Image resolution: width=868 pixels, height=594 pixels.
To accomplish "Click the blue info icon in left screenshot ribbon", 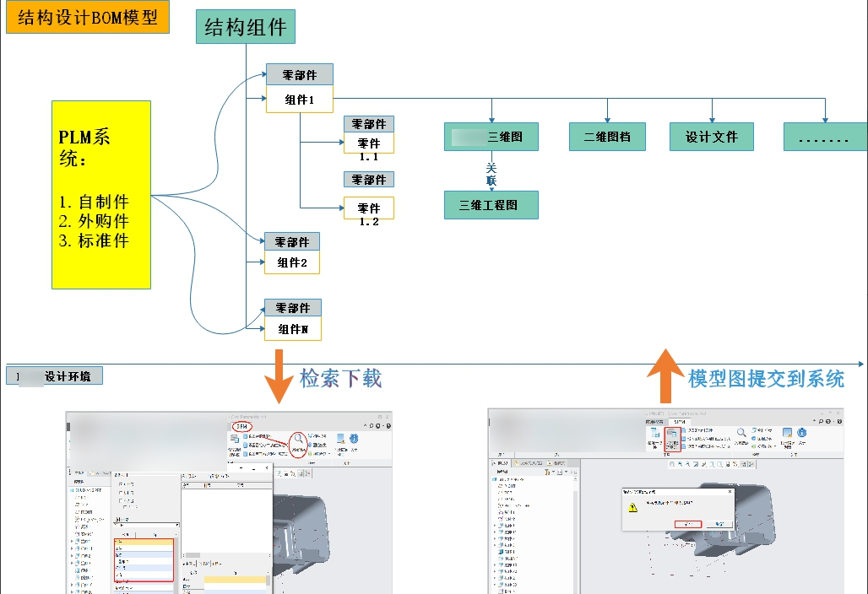I will point(354,439).
